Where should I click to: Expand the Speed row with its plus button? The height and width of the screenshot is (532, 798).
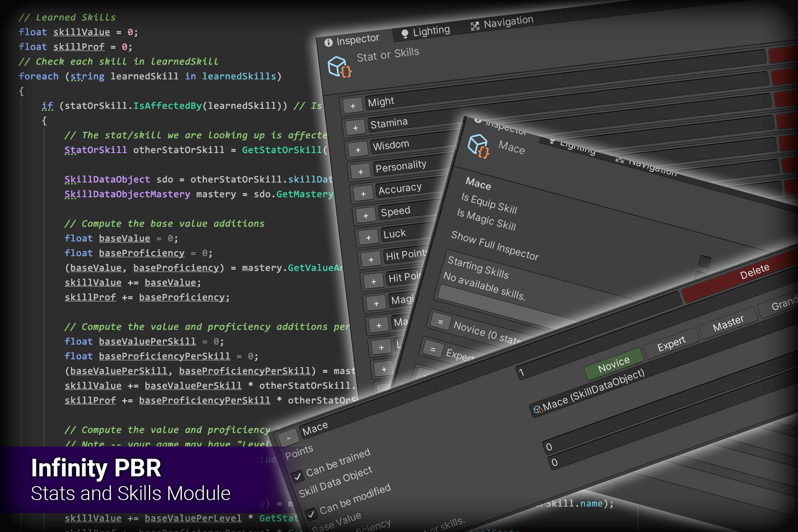coord(366,216)
